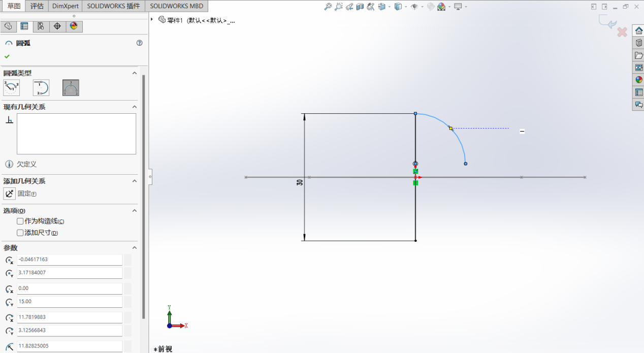The image size is (644, 353).
Task: Click the 固定 fix relation icon
Action: pyautogui.click(x=10, y=194)
